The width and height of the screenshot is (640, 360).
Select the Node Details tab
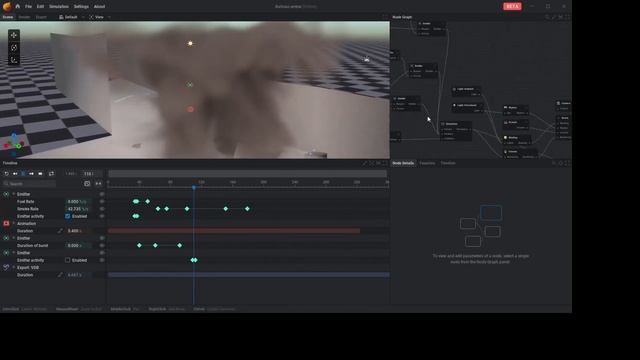point(403,163)
